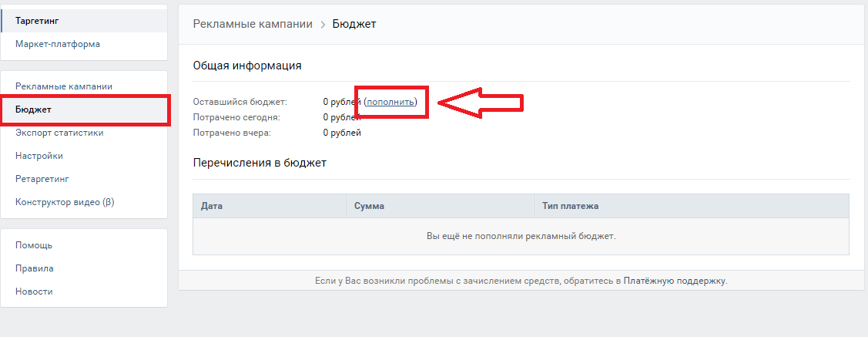The image size is (868, 337).
Task: Click the Бюджет breadcrumb title in the header
Action: pyautogui.click(x=354, y=24)
